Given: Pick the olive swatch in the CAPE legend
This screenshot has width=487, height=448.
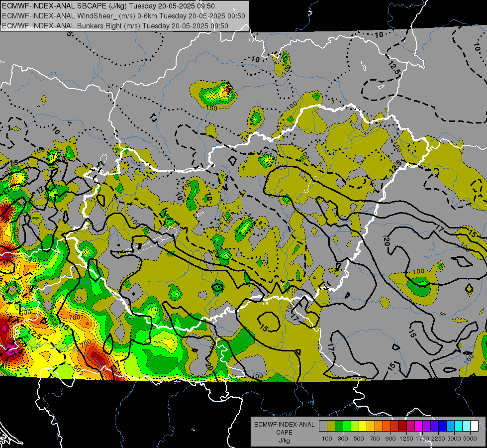Looking at the screenshot, I should [x=331, y=426].
